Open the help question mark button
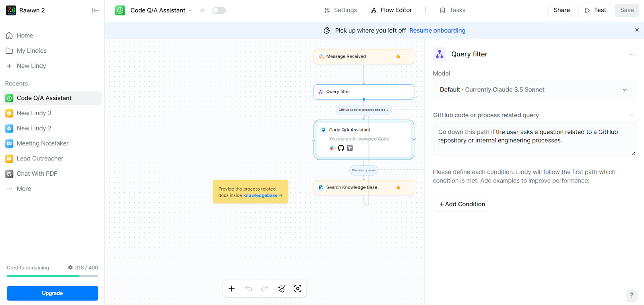 [x=632, y=295]
